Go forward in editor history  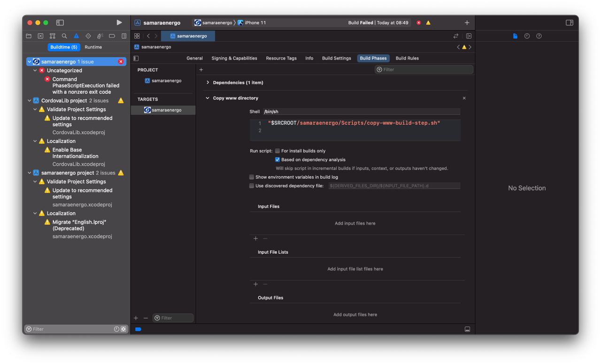(x=156, y=36)
